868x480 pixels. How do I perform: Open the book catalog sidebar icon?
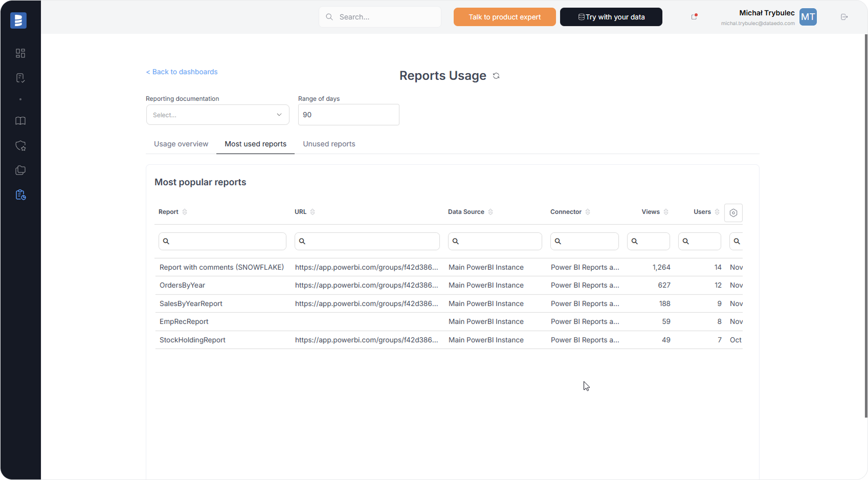click(20, 121)
